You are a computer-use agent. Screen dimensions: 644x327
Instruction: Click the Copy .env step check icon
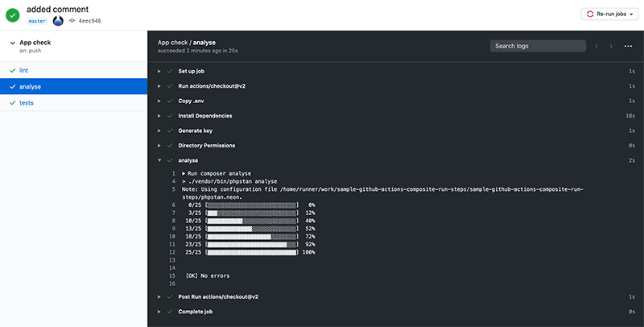[170, 101]
